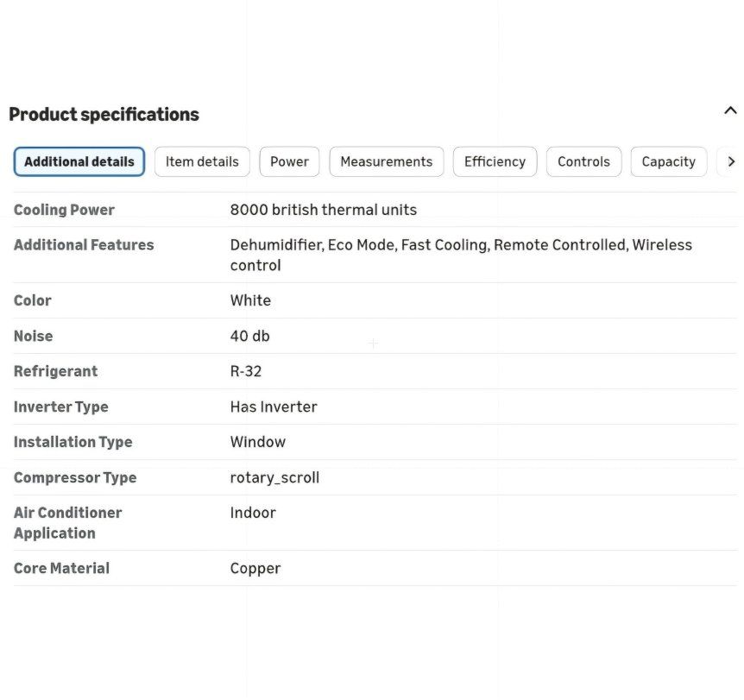Click the Copper core material value
This screenshot has width=744, height=700.
pos(255,569)
